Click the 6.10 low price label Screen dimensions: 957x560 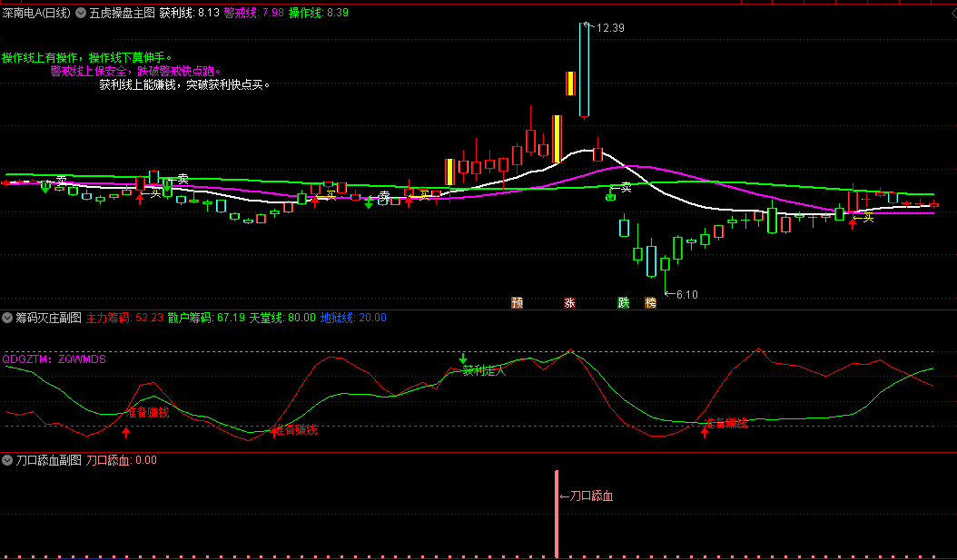pos(686,295)
